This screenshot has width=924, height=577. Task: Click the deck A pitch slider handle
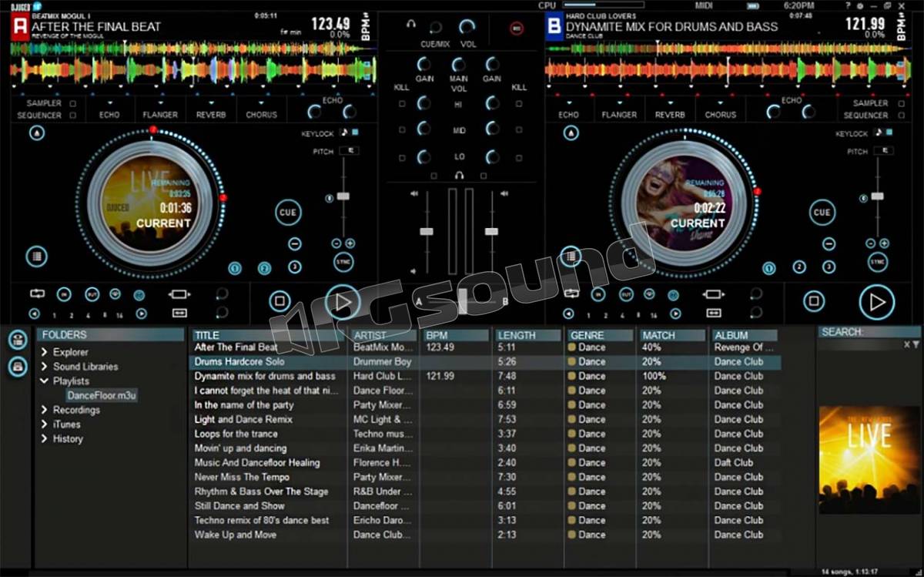[x=343, y=196]
